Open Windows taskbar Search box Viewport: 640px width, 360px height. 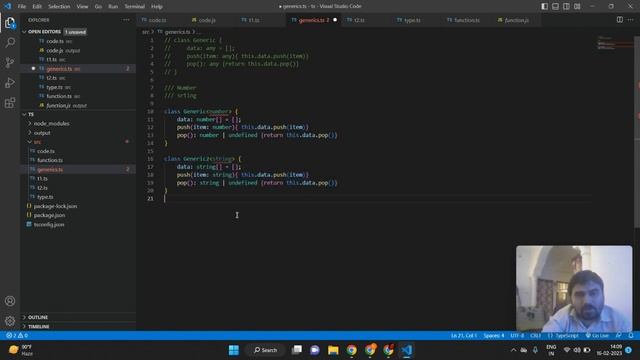click(x=265, y=350)
